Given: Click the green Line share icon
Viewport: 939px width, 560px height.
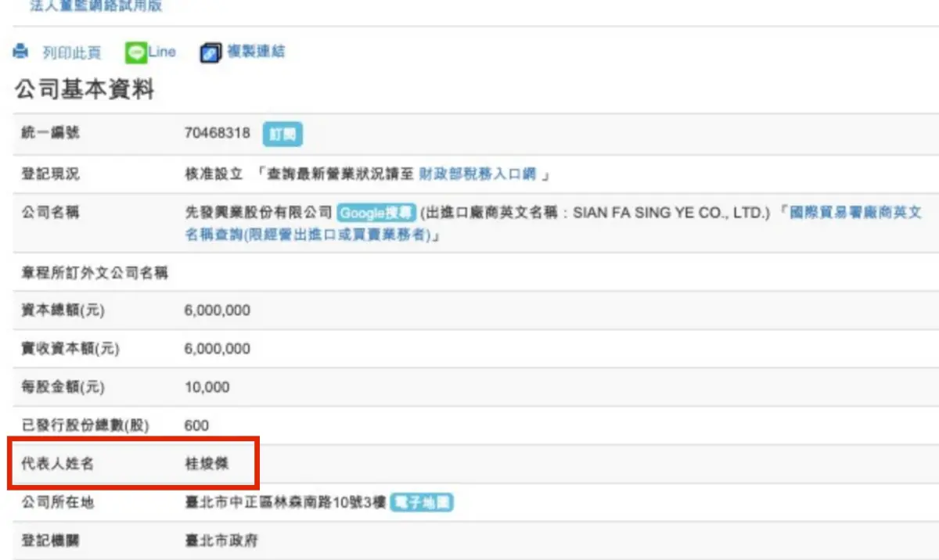Looking at the screenshot, I should coord(136,52).
